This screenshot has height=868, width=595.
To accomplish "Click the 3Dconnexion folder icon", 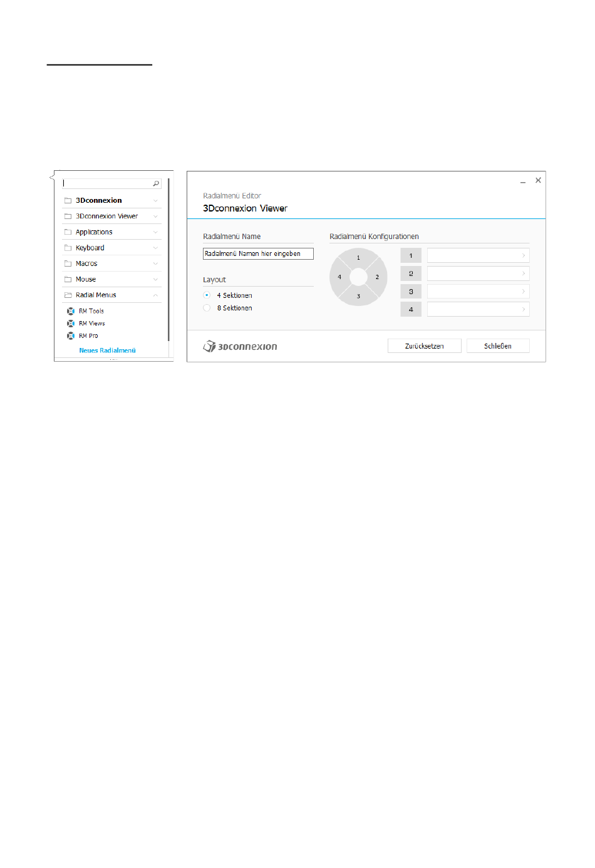I will click(x=68, y=201).
